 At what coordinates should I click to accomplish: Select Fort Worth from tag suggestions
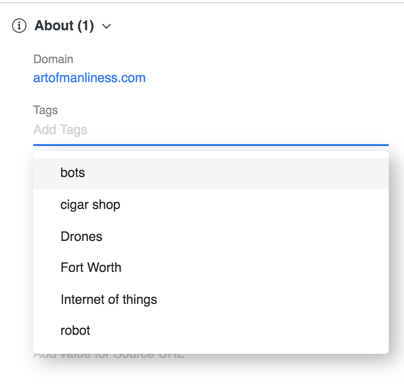pyautogui.click(x=211, y=268)
